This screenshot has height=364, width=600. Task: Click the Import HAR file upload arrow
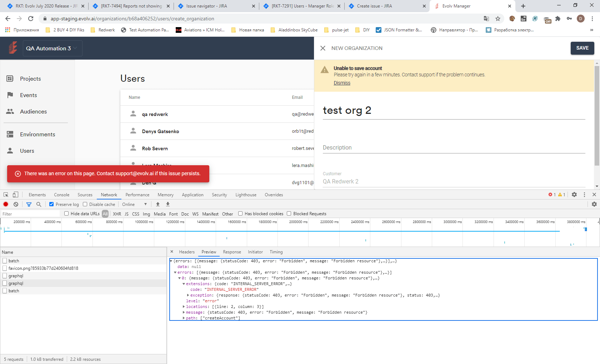pyautogui.click(x=158, y=204)
